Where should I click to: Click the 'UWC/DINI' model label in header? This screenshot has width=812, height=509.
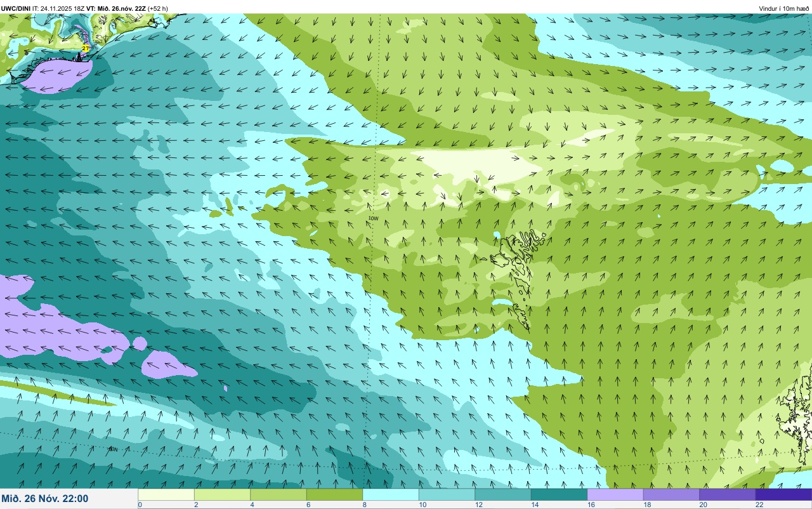click(x=15, y=8)
